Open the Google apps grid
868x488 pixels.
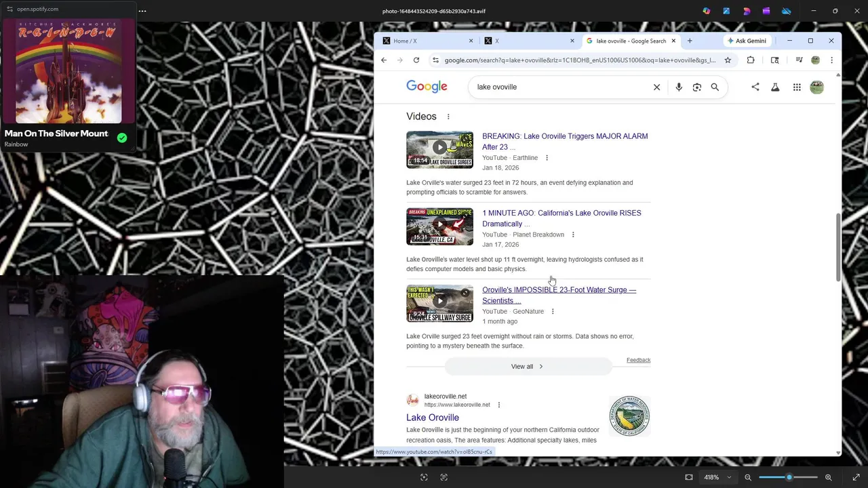pyautogui.click(x=797, y=87)
